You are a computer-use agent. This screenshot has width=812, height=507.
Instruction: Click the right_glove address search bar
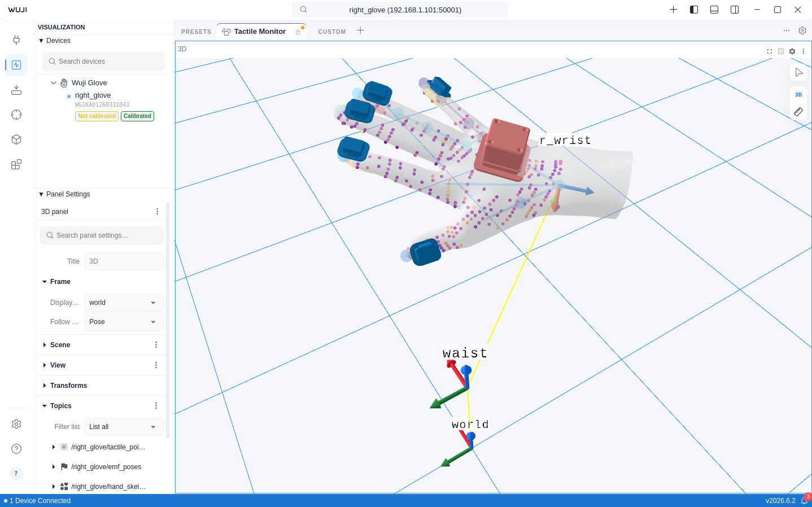click(400, 10)
